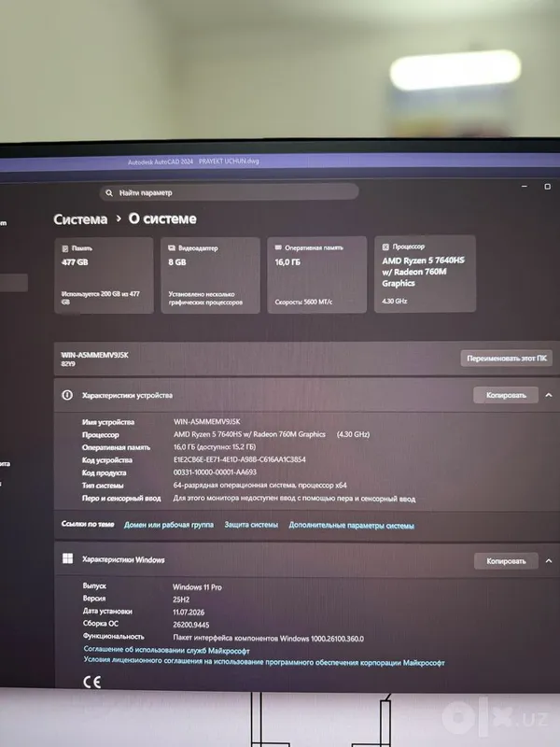This screenshot has height=747, width=560.
Task: Open Условия лицензионного соглашения Майкрософт link
Action: coord(264,662)
